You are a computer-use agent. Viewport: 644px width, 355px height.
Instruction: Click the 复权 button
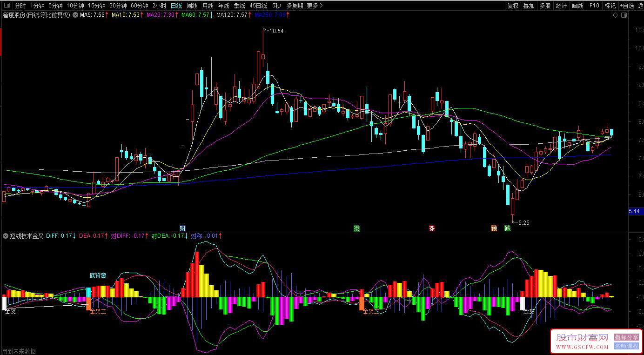click(x=513, y=6)
